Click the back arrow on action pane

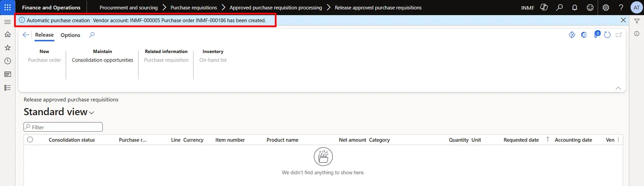26,35
